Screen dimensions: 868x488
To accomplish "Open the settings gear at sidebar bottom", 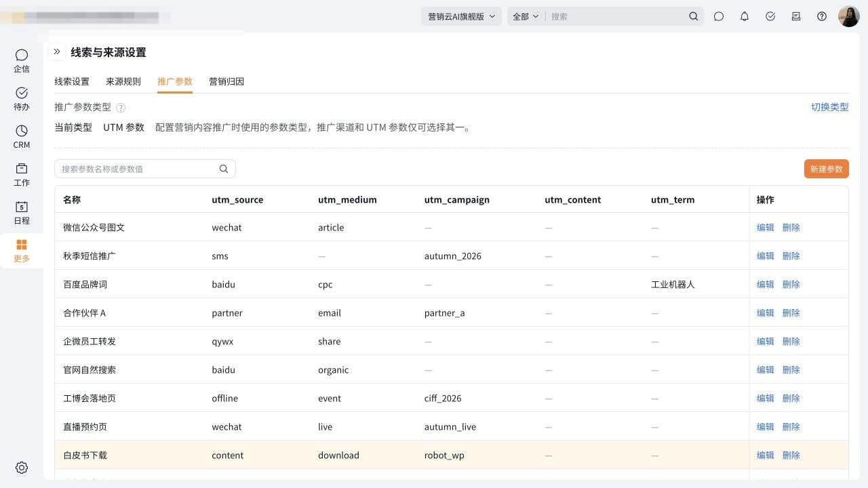I will click(x=22, y=468).
